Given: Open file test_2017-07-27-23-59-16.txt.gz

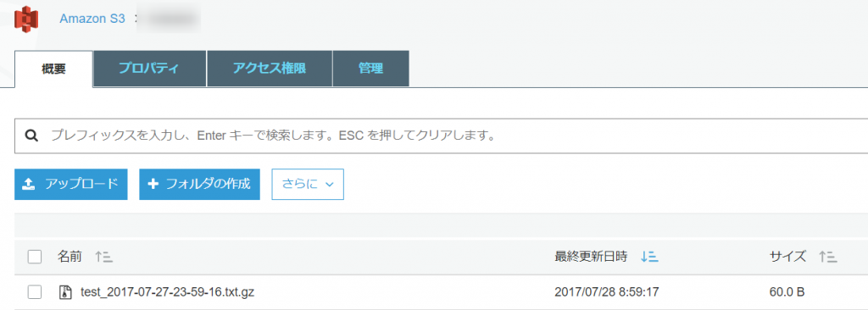Looking at the screenshot, I should [x=167, y=291].
